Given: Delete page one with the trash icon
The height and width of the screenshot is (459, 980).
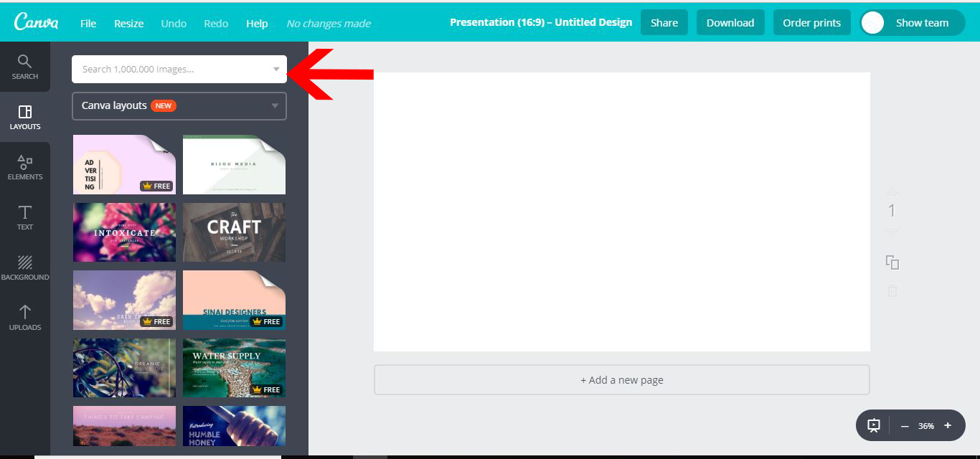Looking at the screenshot, I should (x=892, y=291).
